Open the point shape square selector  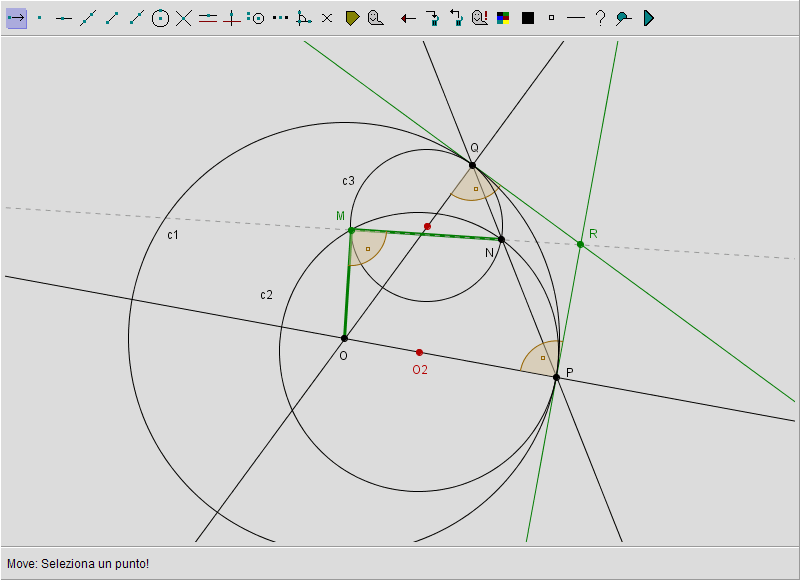(x=551, y=18)
